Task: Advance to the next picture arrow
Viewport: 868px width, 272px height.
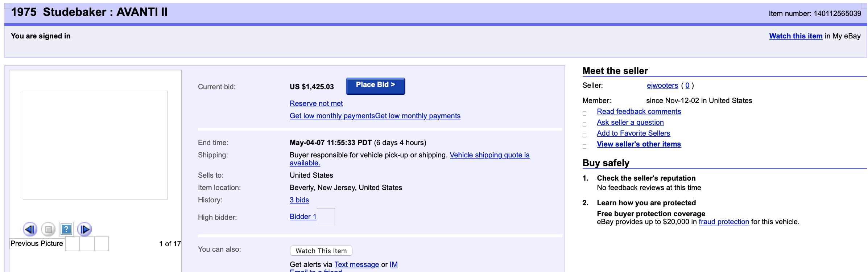Action: [84, 229]
